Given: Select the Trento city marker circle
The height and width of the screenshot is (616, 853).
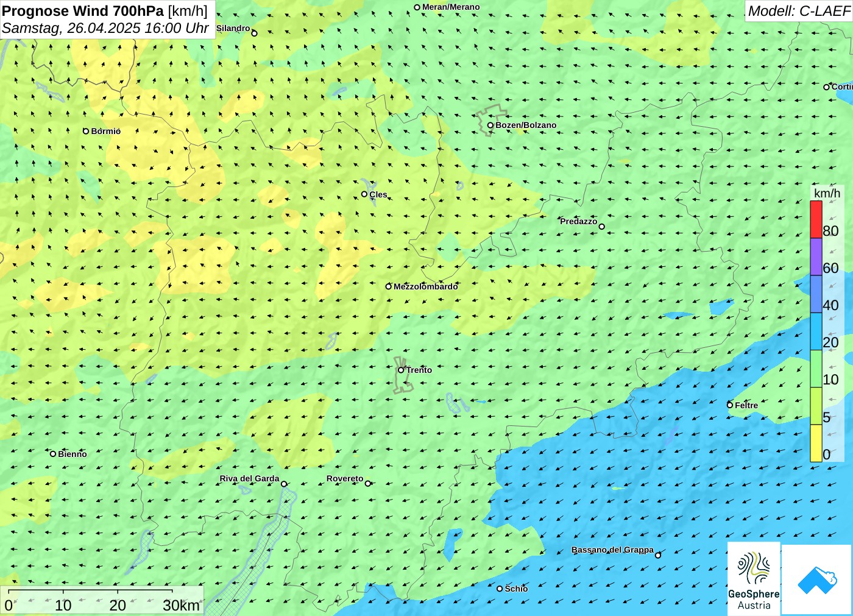Looking at the screenshot, I should (x=401, y=370).
